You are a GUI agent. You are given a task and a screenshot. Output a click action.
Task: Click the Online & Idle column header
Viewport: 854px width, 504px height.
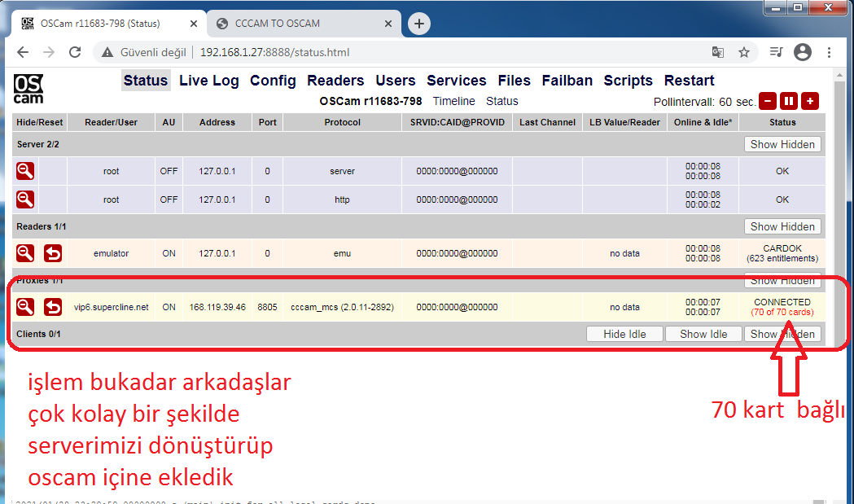tap(703, 123)
